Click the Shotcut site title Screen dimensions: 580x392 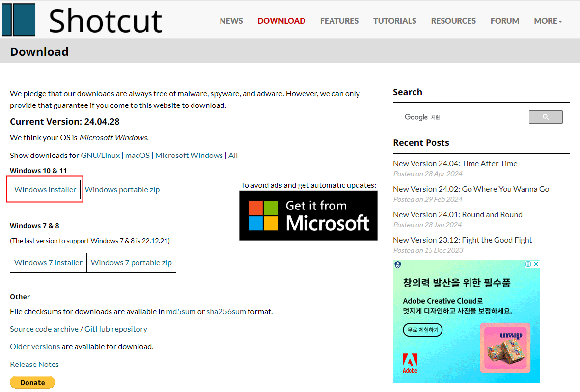tap(106, 21)
